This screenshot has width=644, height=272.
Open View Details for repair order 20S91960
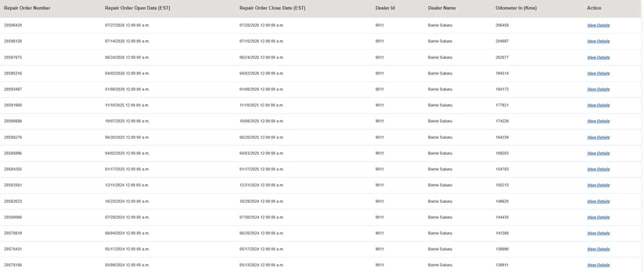tap(598, 105)
